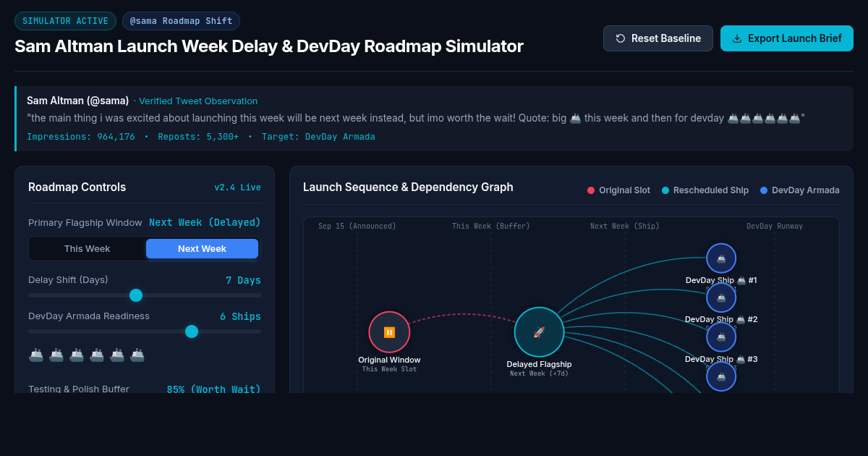
Task: Click Launch Sequence & Dependency Graph heading
Action: 408,187
